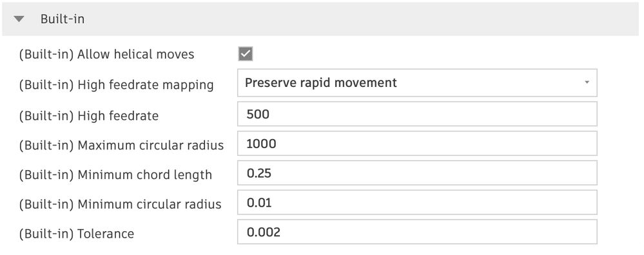
Task: Click the Minimum chord length label
Action: click(x=115, y=175)
